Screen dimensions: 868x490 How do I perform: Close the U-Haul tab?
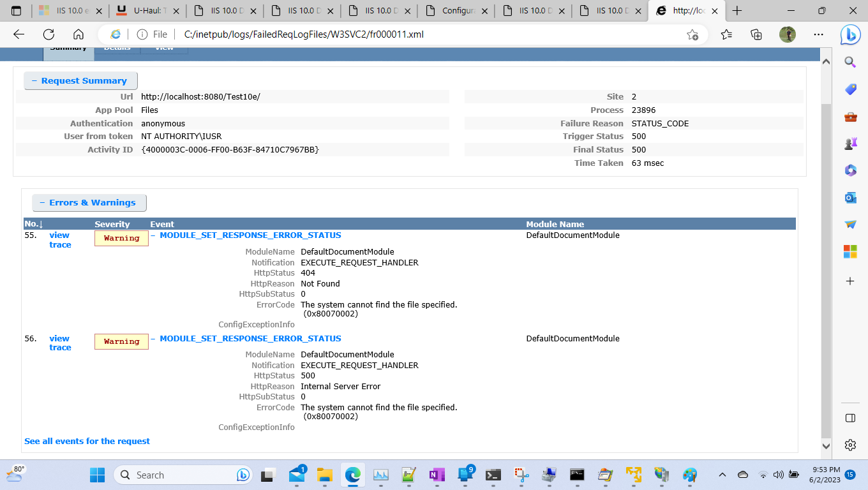coord(175,11)
